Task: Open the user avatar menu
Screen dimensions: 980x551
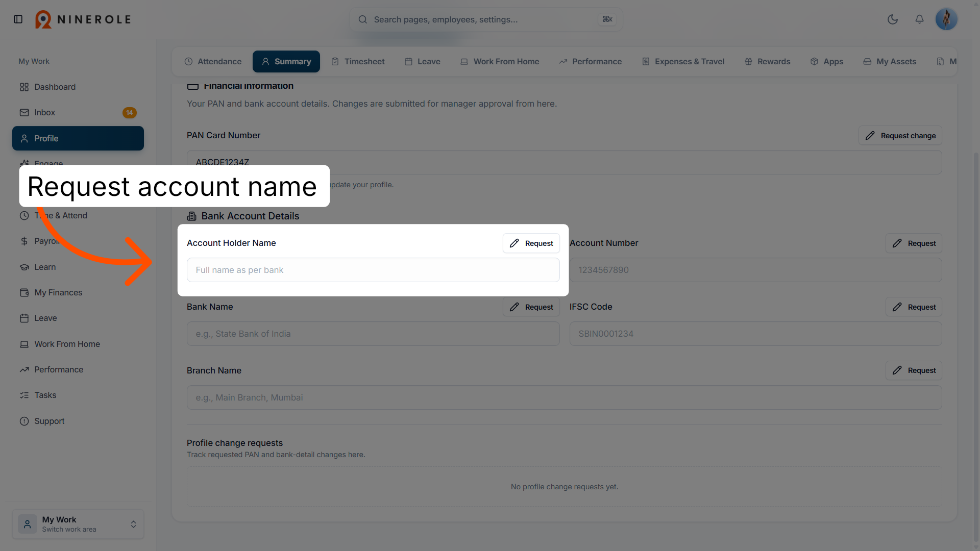Action: pos(946,19)
